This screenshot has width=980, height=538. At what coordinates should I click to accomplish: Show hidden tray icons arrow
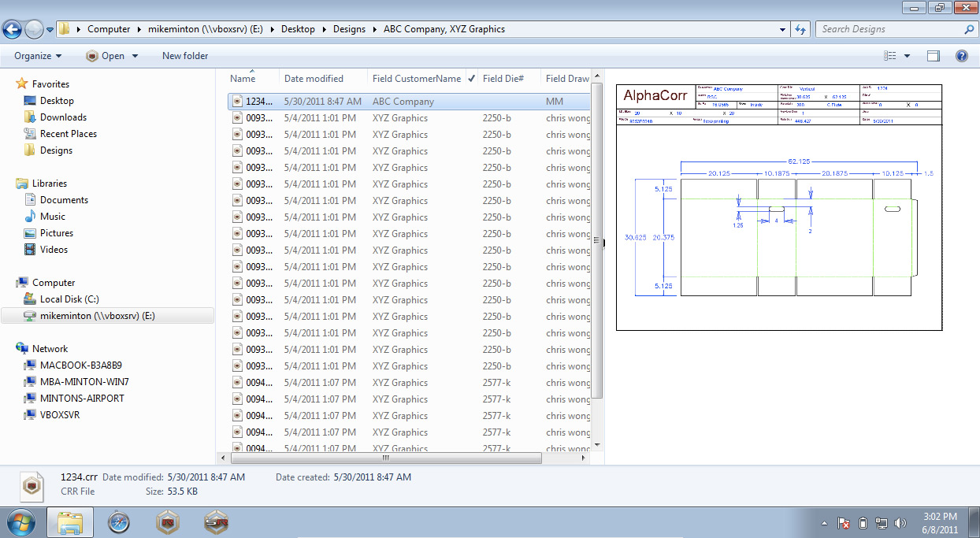(x=825, y=523)
